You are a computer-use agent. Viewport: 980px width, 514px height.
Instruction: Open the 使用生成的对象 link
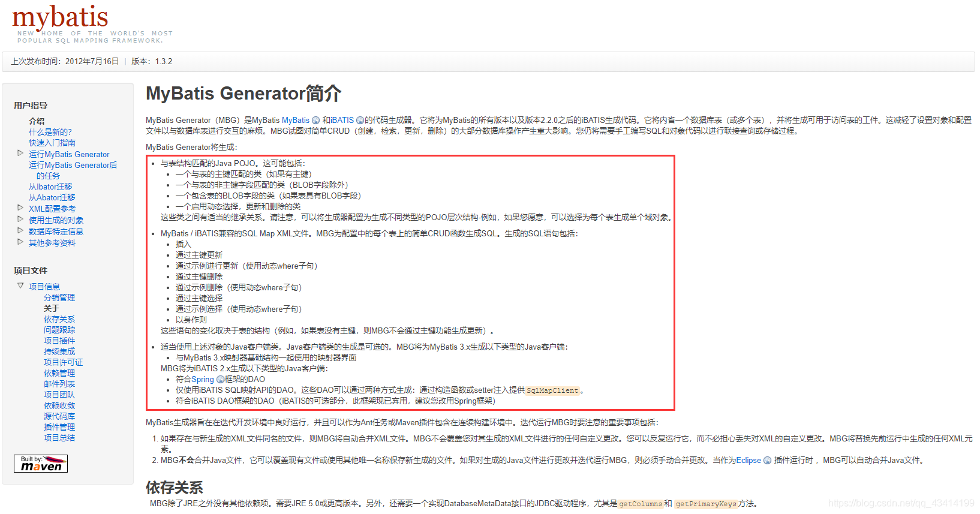[x=56, y=220]
